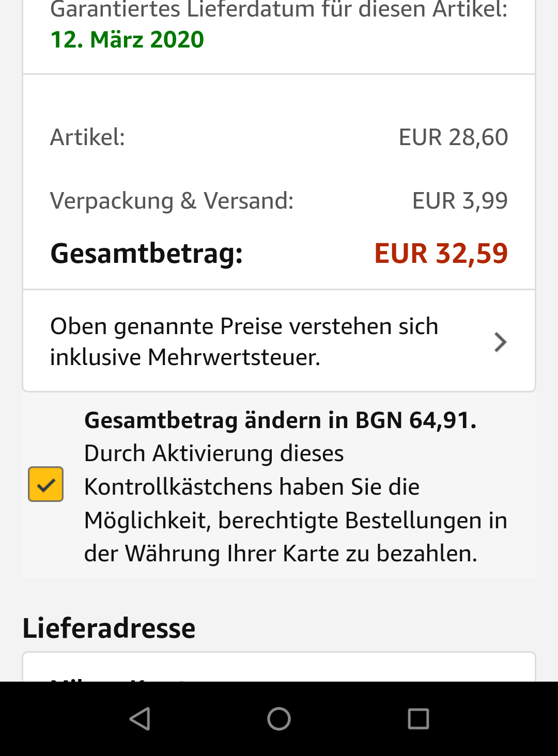Tap the bold 'Gesamtbetrag:' label
This screenshot has height=756, width=558.
[147, 254]
